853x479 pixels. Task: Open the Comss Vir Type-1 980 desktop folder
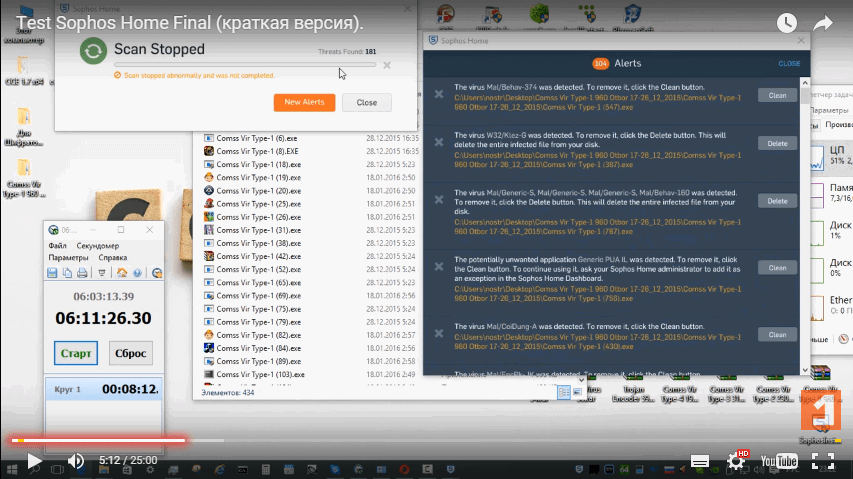point(23,178)
